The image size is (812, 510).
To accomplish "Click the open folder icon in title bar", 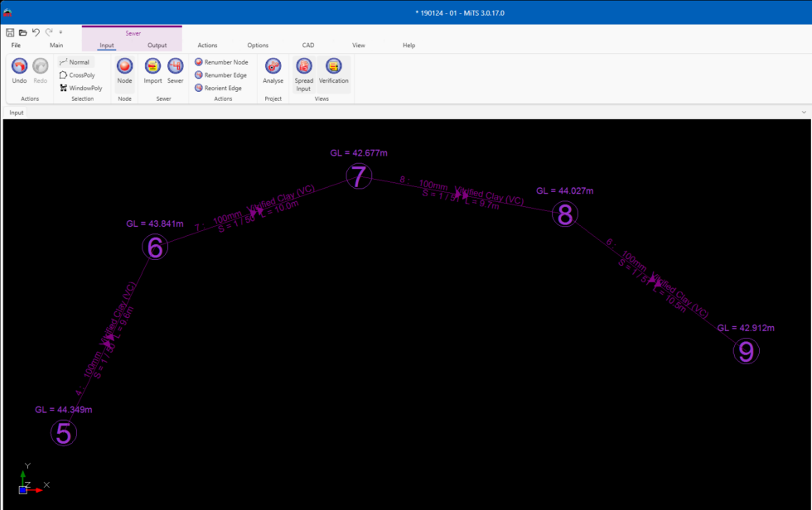I will (x=23, y=32).
